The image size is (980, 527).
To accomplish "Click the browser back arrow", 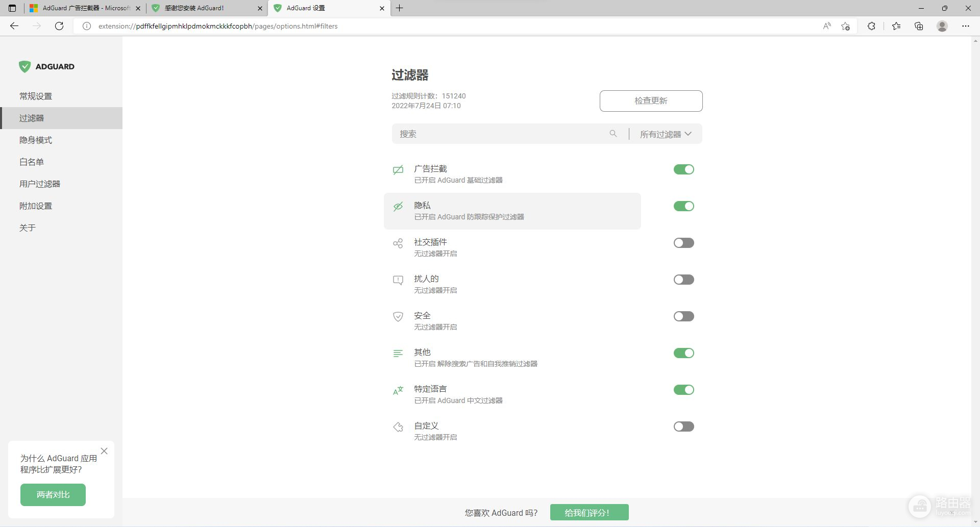I will click(x=14, y=26).
